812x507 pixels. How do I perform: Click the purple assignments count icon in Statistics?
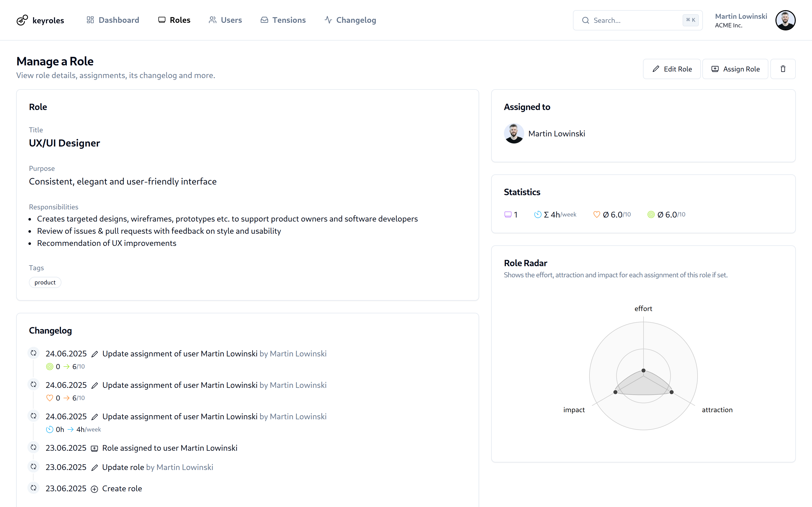(x=508, y=215)
